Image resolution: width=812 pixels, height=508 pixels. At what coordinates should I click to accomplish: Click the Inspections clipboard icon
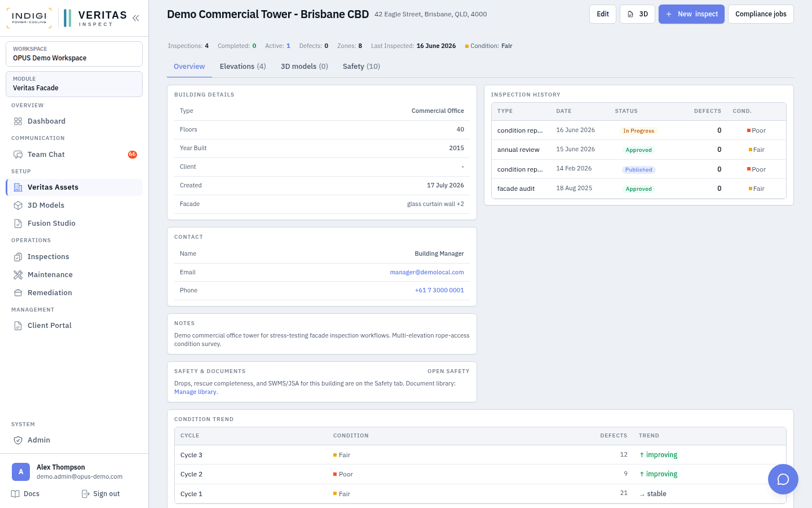click(x=18, y=257)
